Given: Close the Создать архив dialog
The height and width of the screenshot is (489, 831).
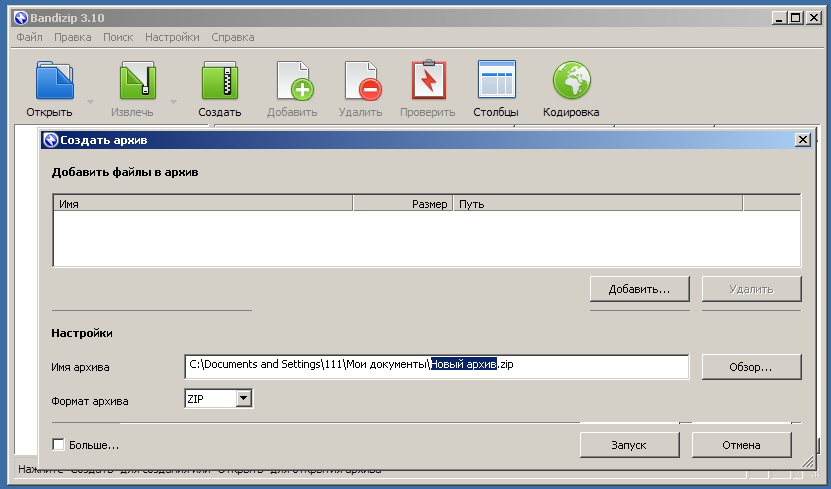Looking at the screenshot, I should [x=803, y=140].
